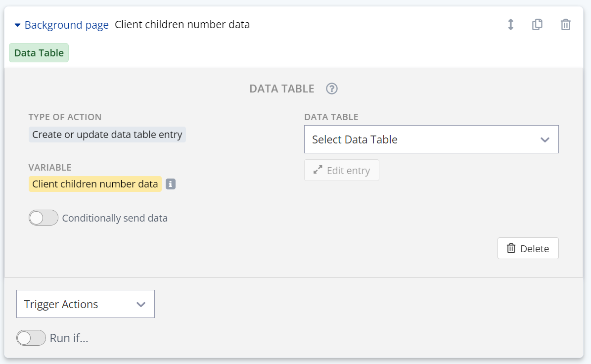Click the action title Client children number data
The image size is (591, 364).
182,24
